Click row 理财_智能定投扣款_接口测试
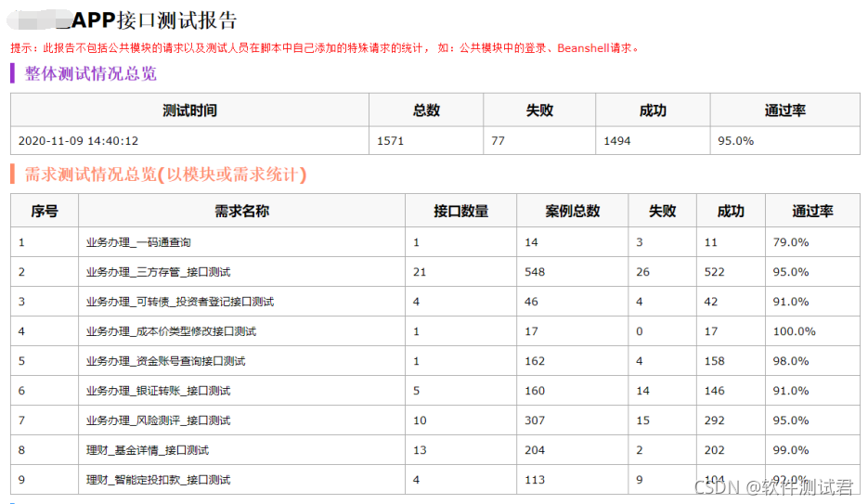This screenshot has height=504, width=868. point(435,480)
